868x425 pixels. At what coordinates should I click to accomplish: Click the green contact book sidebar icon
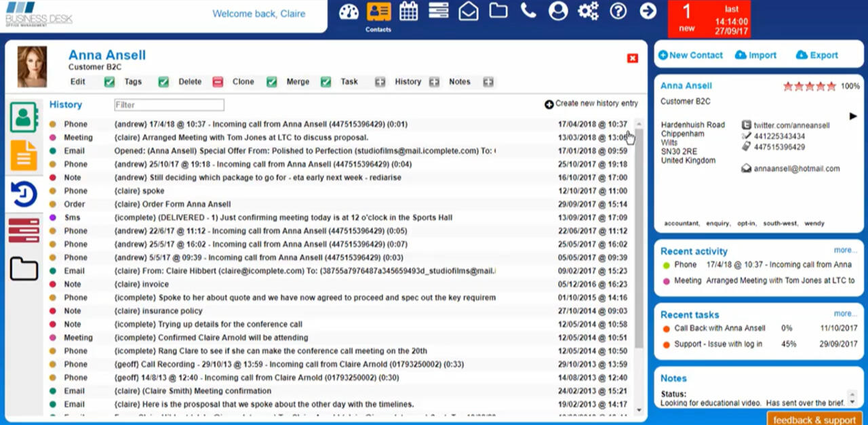(24, 117)
